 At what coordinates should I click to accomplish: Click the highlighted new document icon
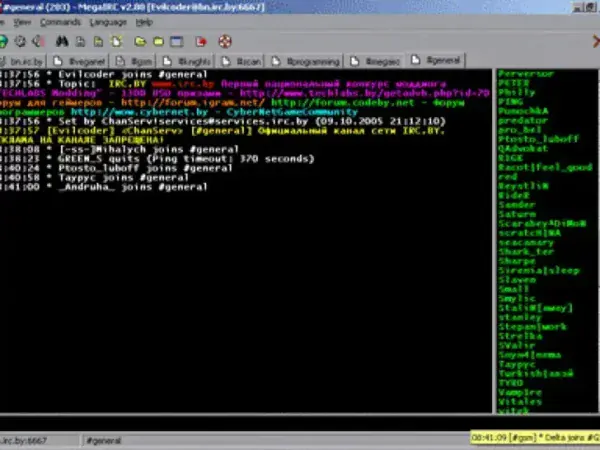click(x=116, y=41)
